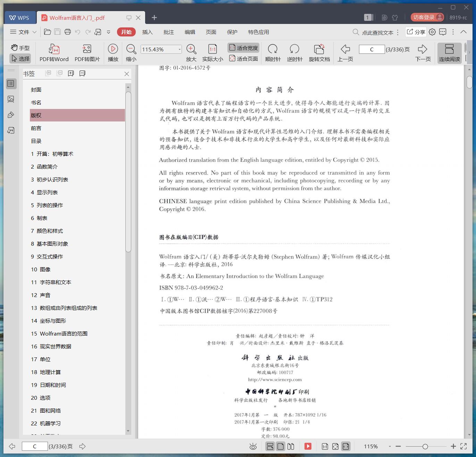This screenshot has height=457, width=476.
Task: Jump to bookmark 22 机器学习
Action: (x=46, y=423)
